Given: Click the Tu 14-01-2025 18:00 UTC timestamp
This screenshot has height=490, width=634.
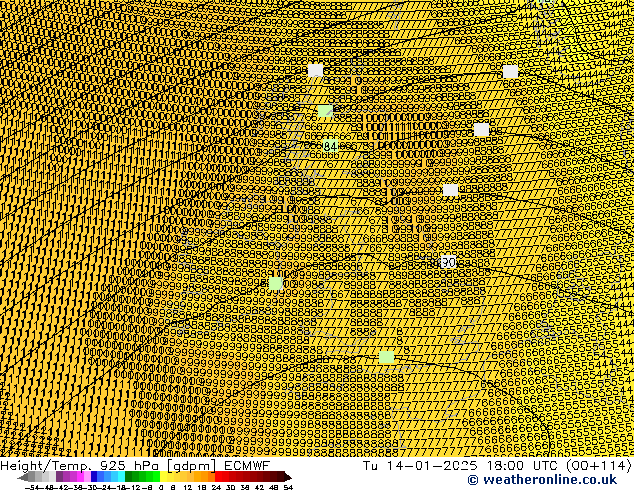Looking at the screenshot, I should click(x=460, y=465).
